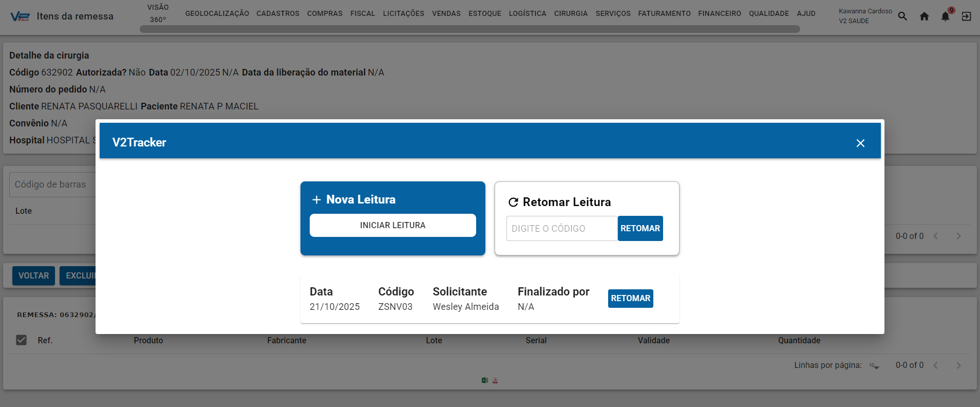Click INICIAR LEITURA button

[x=392, y=226]
